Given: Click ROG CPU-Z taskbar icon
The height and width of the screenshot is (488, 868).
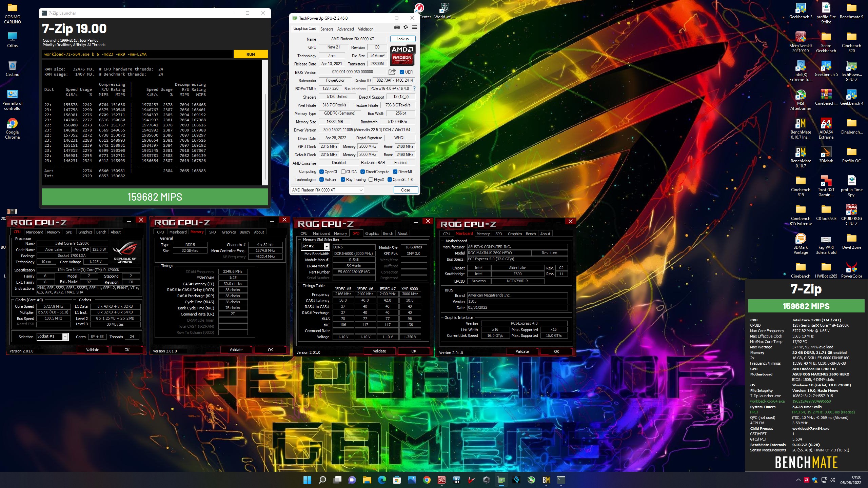Looking at the screenshot, I should (x=441, y=480).
